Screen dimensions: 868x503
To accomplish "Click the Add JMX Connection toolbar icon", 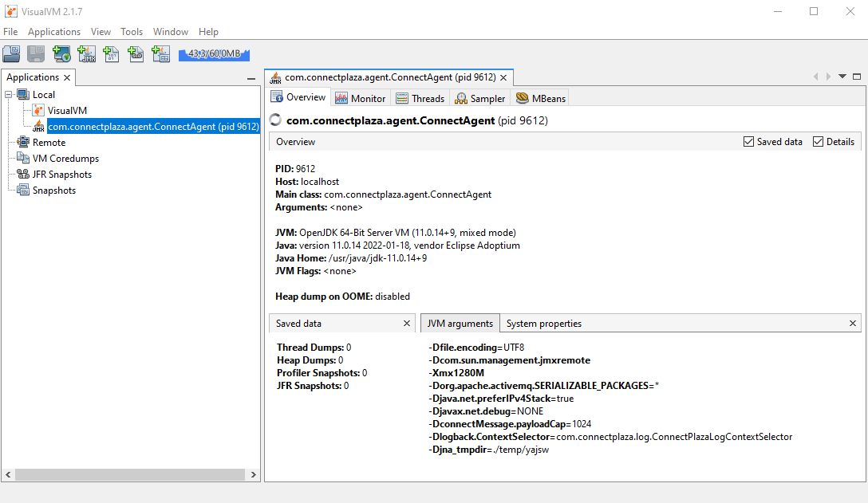I will [x=86, y=54].
